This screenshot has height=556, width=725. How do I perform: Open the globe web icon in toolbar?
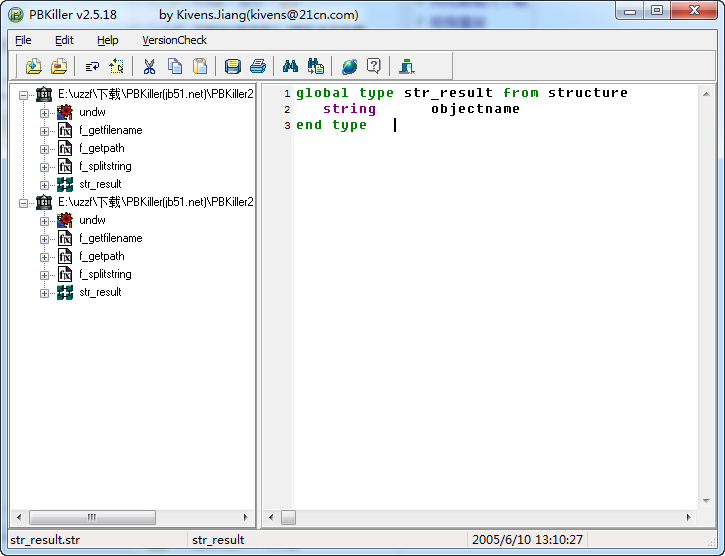tap(349, 67)
